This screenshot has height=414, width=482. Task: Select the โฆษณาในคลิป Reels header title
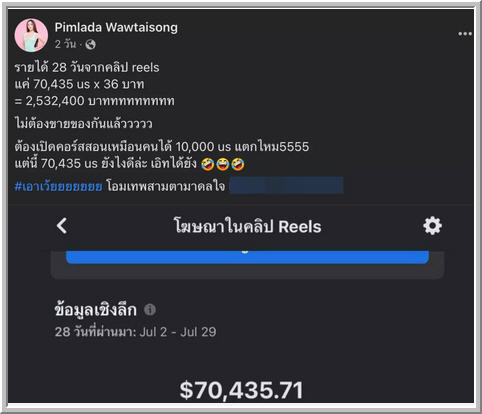247,226
